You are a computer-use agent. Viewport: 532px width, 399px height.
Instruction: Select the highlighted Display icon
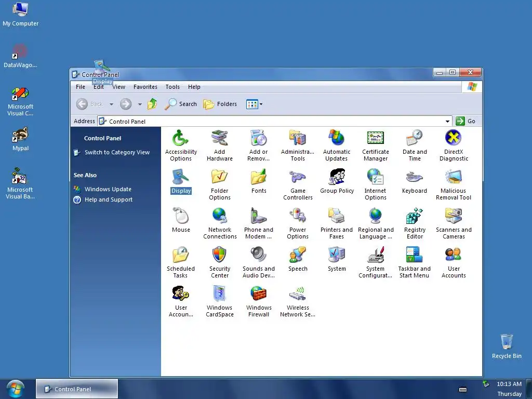(x=181, y=181)
